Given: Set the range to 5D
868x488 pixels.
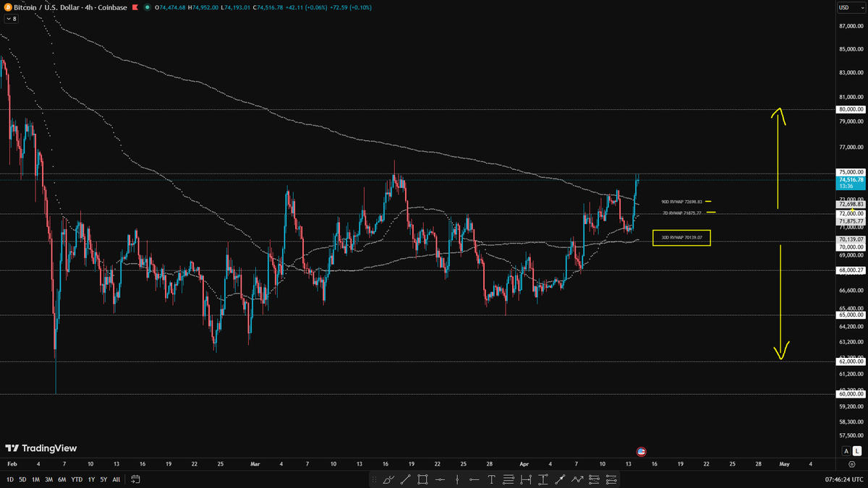Looking at the screenshot, I should coord(22,479).
